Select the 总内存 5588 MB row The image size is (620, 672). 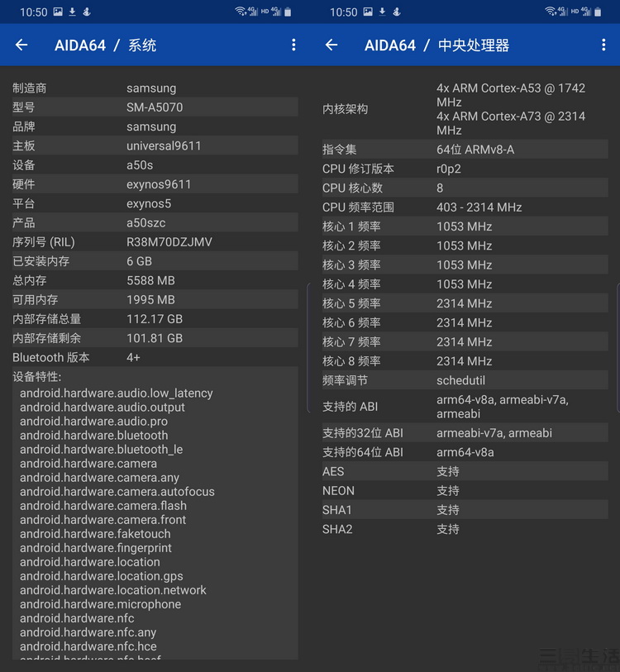(x=155, y=281)
